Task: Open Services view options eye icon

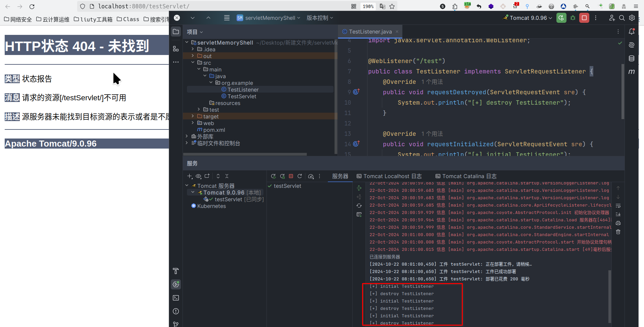Action: (198, 176)
